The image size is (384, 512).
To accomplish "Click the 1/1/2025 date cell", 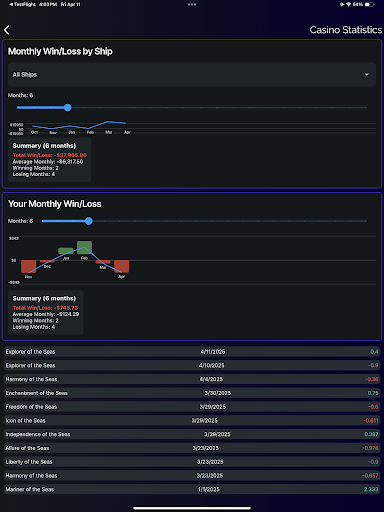I will point(209,489).
